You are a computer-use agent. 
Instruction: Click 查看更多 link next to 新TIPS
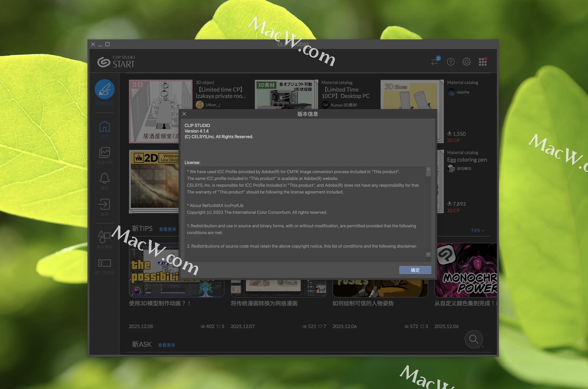click(168, 229)
